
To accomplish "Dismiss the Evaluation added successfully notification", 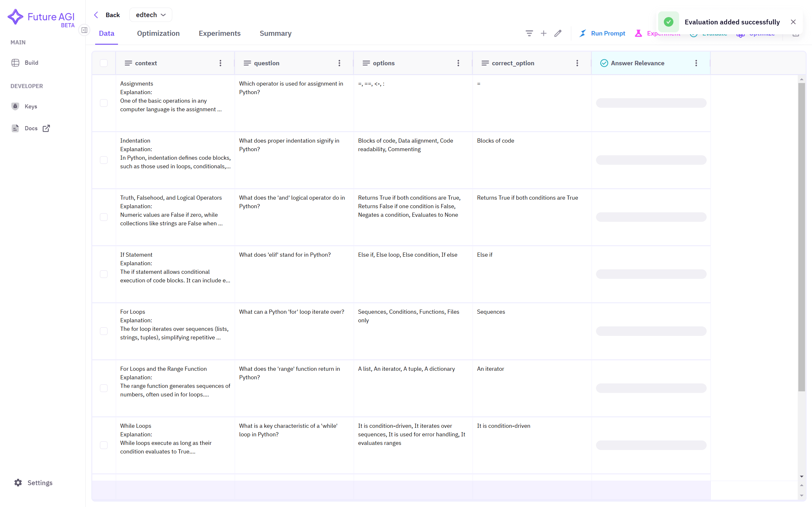I will pyautogui.click(x=793, y=22).
